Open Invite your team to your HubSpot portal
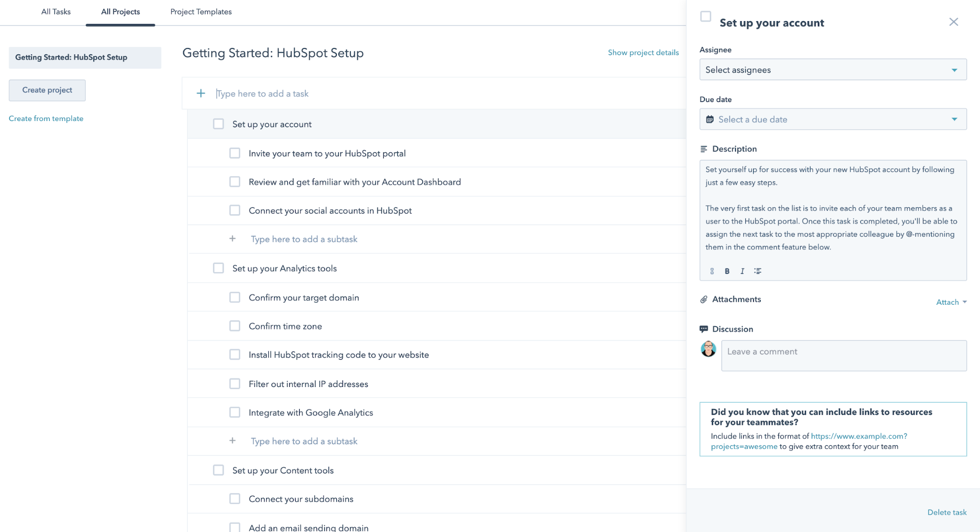Image resolution: width=980 pixels, height=532 pixels. pos(327,153)
